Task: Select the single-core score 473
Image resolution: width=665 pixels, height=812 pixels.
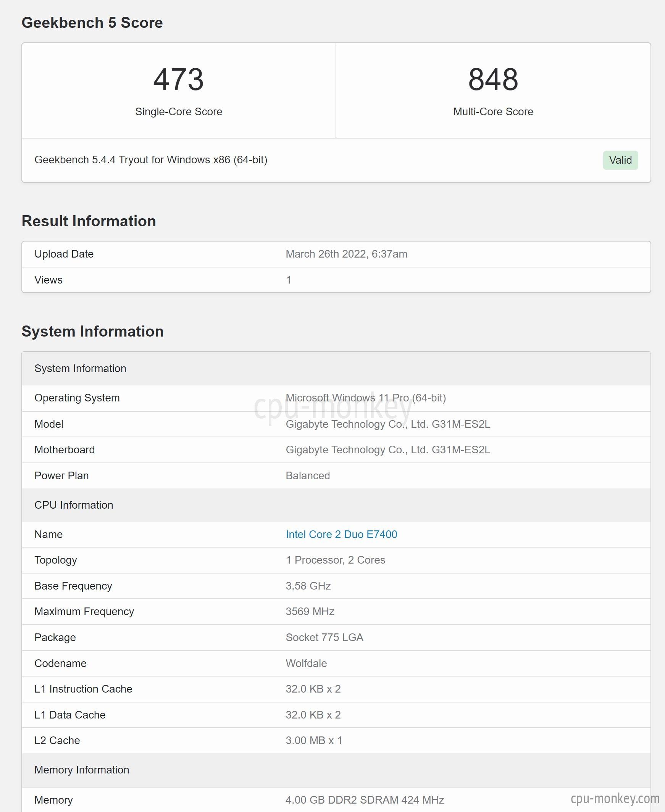Action: [x=179, y=79]
